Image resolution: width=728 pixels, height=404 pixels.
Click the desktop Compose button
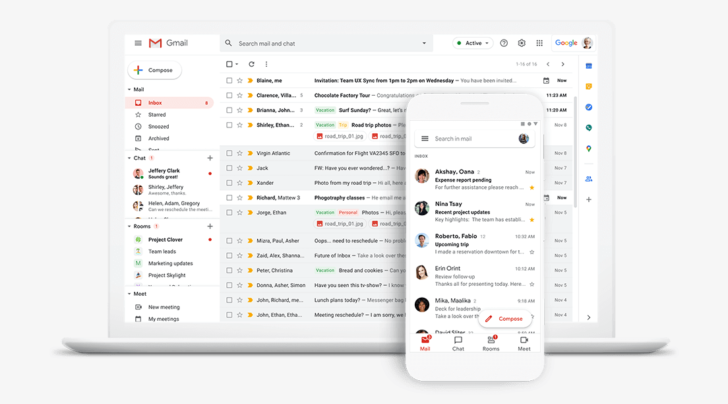(155, 70)
